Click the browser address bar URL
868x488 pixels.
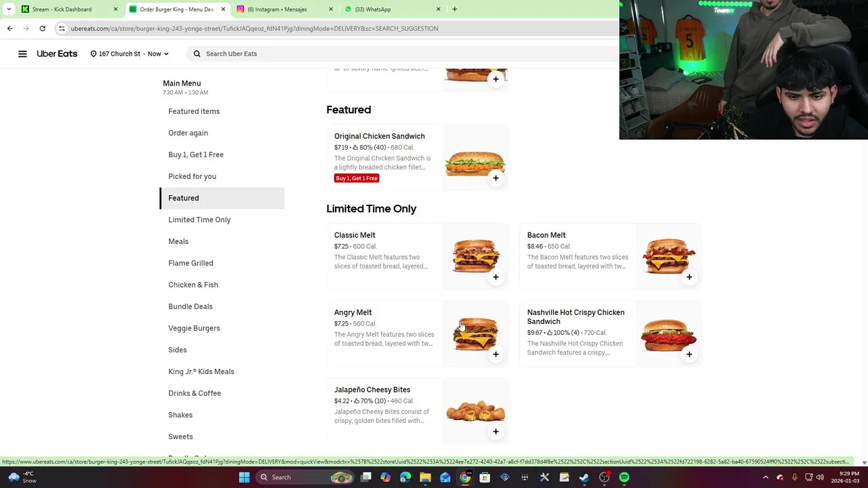pos(254,28)
